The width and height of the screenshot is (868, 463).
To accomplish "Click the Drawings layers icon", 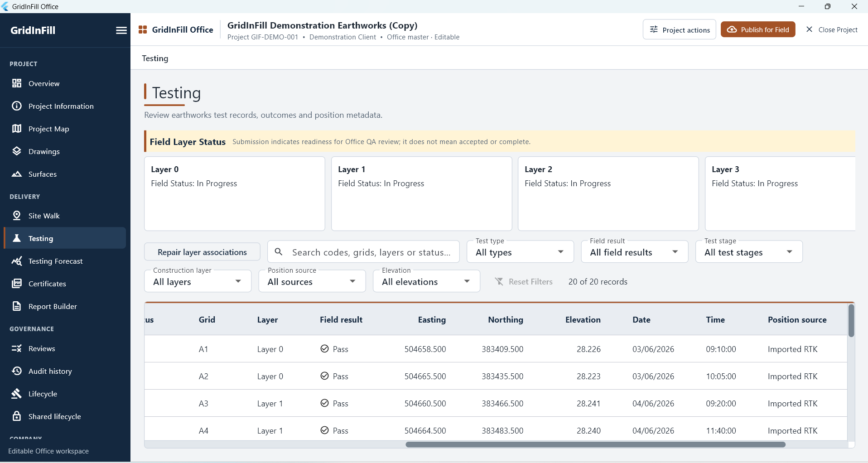I will click(17, 151).
